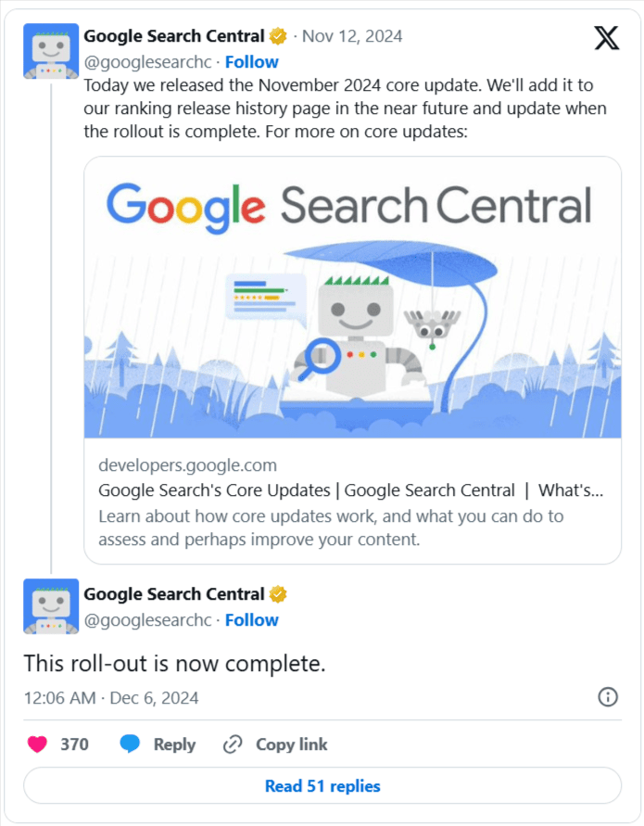The width and height of the screenshot is (644, 826).
Task: Open the Google Search Central banner image
Action: point(352,298)
